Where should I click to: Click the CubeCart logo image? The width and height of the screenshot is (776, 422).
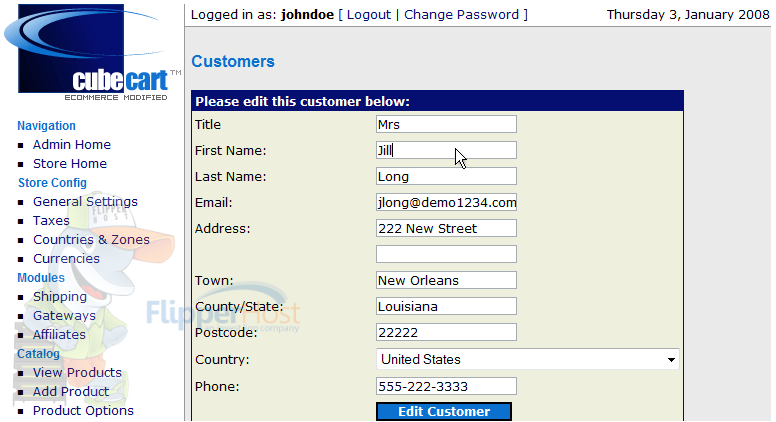(x=93, y=52)
